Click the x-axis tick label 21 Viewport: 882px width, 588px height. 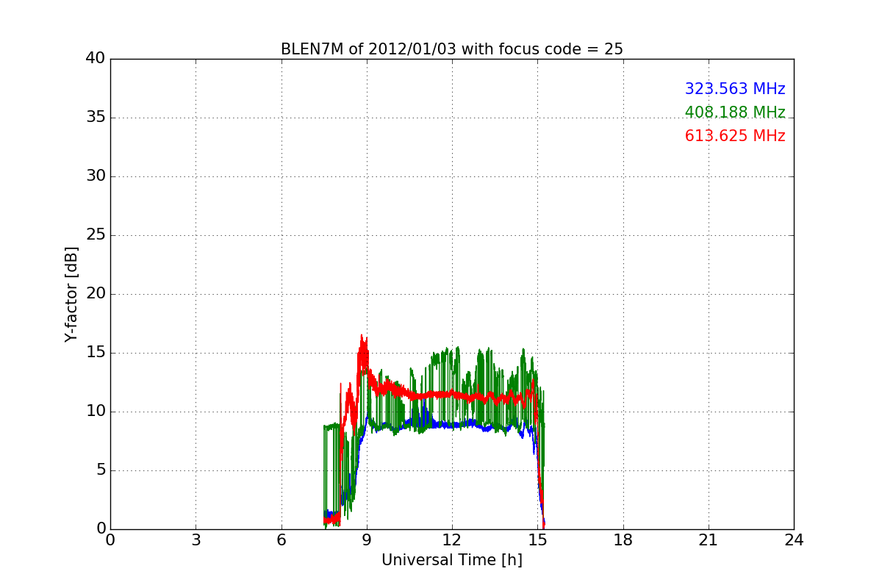click(x=709, y=540)
